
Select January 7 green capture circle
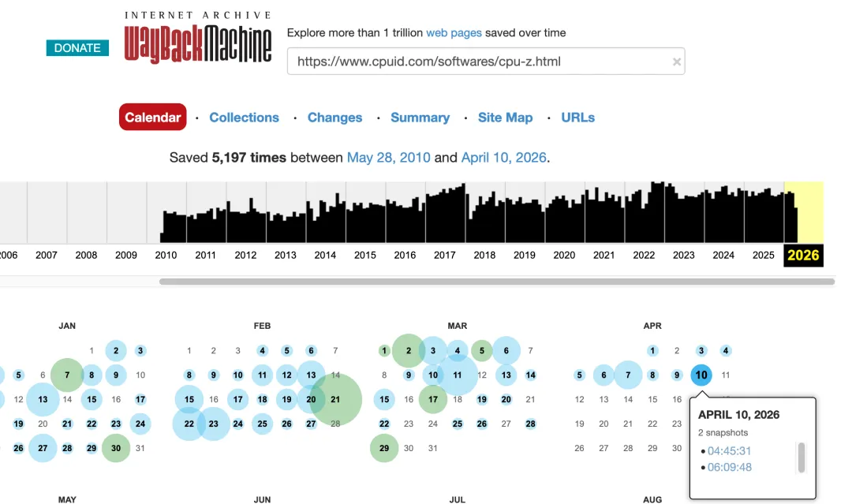(67, 375)
